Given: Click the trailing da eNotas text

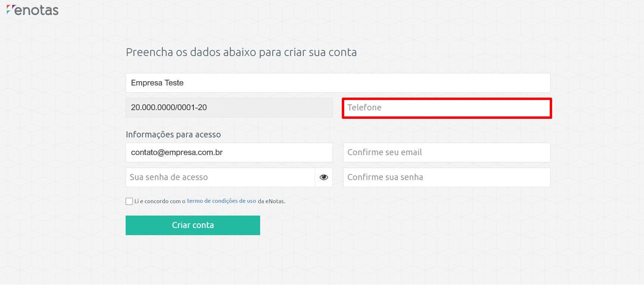Looking at the screenshot, I should point(271,201).
